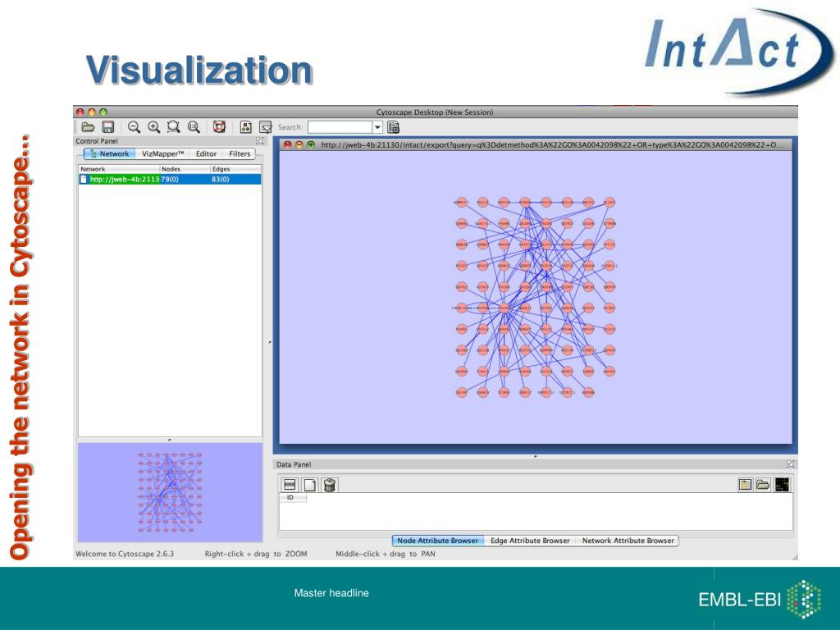Select the http://jweb-4b:2113 network row
The width and height of the screenshot is (840, 630).
[x=170, y=180]
